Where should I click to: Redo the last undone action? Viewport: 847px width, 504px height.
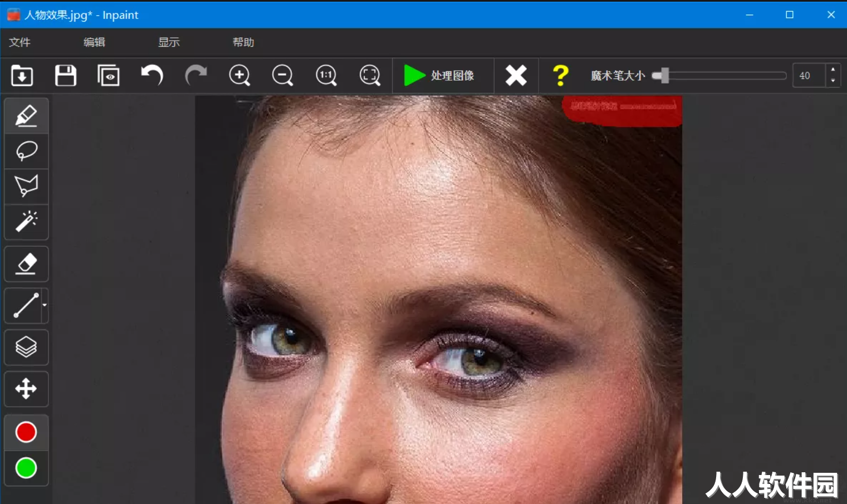pyautogui.click(x=195, y=75)
